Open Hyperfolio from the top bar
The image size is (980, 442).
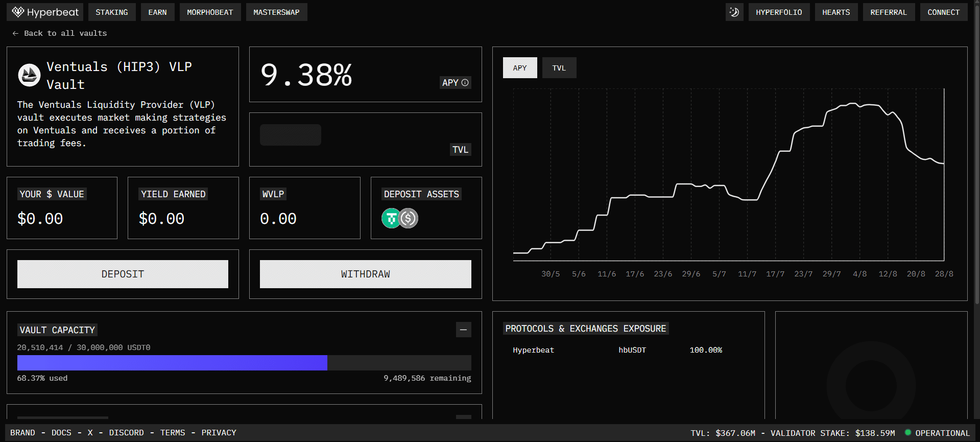tap(779, 12)
